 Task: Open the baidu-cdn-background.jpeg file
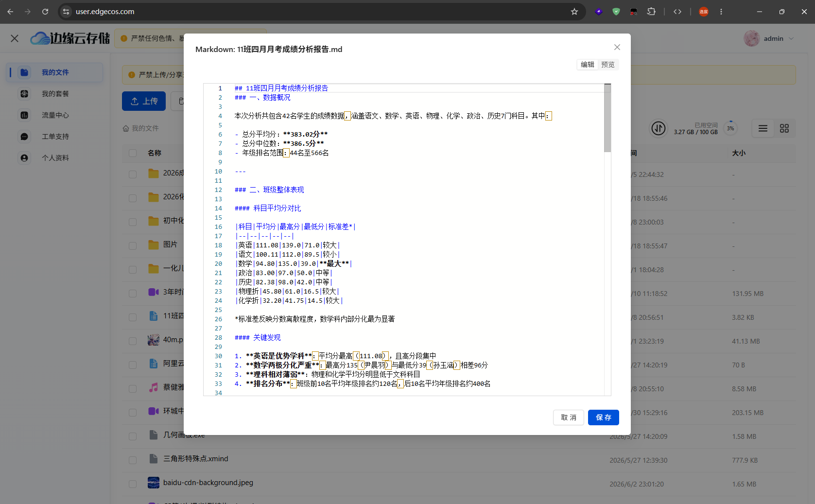pos(208,483)
